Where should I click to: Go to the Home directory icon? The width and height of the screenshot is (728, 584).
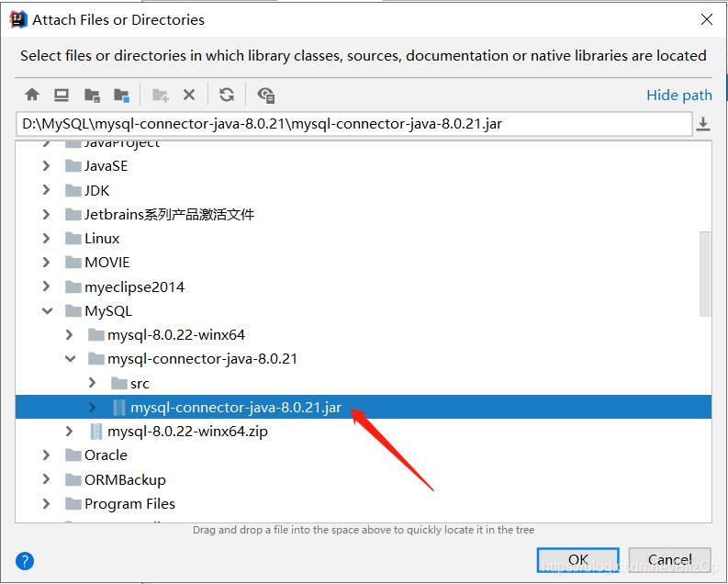(x=32, y=95)
